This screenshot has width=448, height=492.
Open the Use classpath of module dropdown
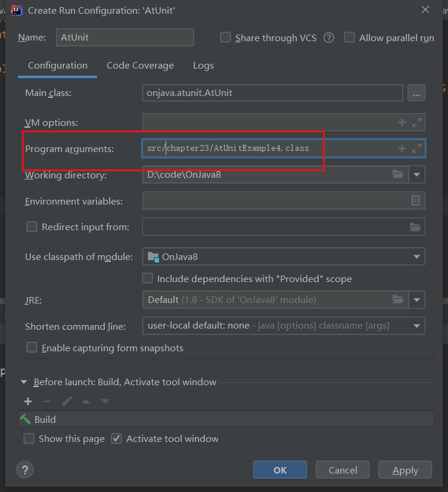pyautogui.click(x=416, y=256)
